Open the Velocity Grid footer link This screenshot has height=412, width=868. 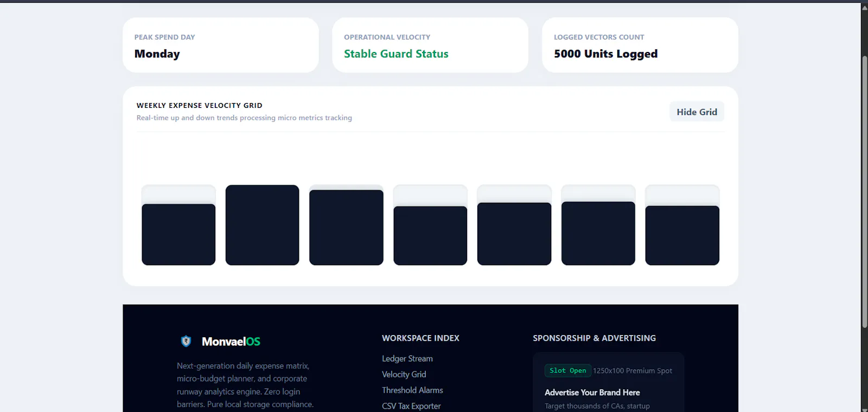404,375
